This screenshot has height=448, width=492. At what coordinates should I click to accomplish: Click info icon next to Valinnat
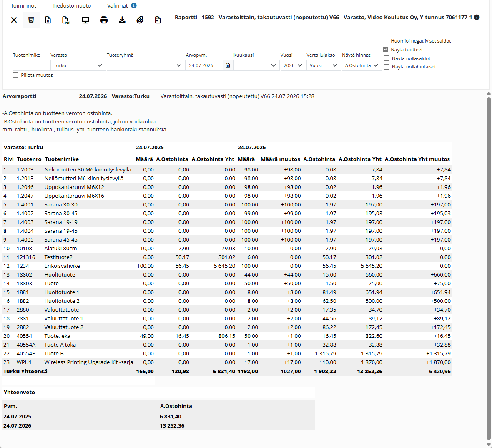(134, 6)
